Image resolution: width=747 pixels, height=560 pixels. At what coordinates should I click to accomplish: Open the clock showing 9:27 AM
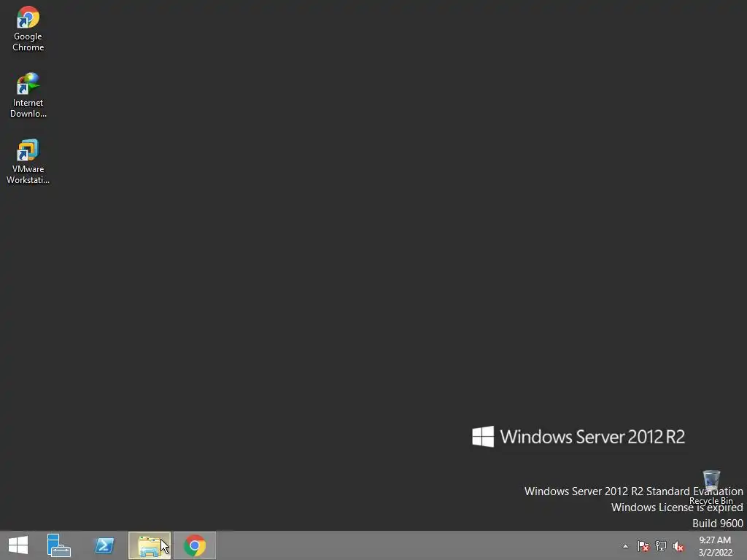coord(715,546)
